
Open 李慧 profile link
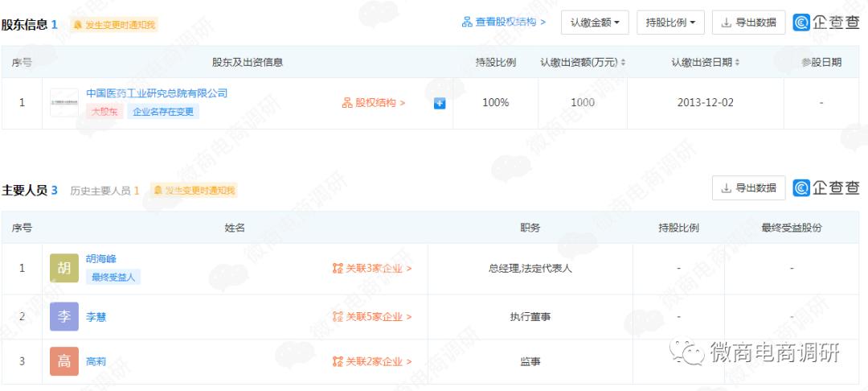click(x=96, y=317)
